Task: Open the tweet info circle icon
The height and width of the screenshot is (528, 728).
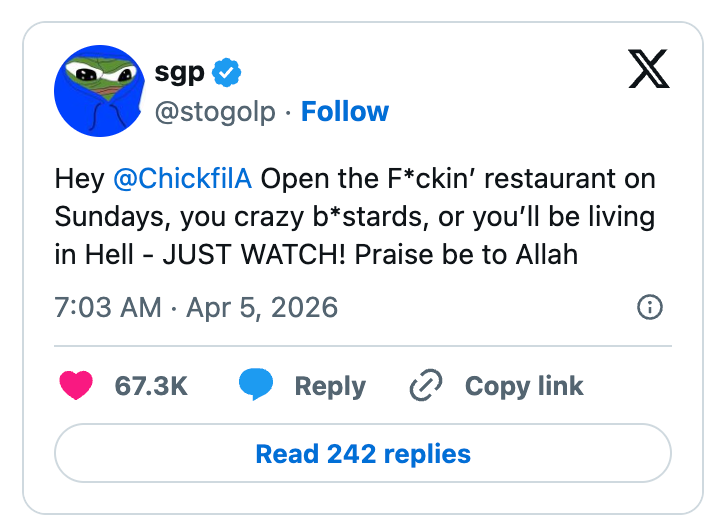Action: [649, 308]
